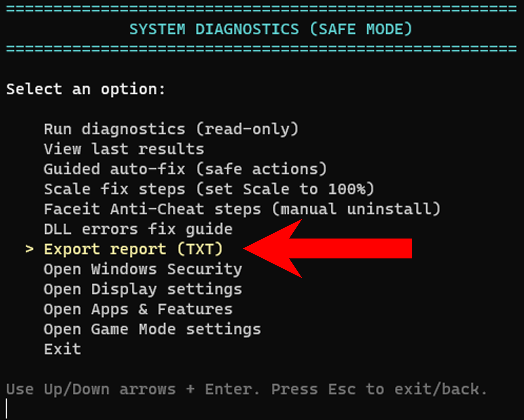
Task: Open Faceit Anti-Cheat manual uninstall steps
Action: tap(242, 209)
